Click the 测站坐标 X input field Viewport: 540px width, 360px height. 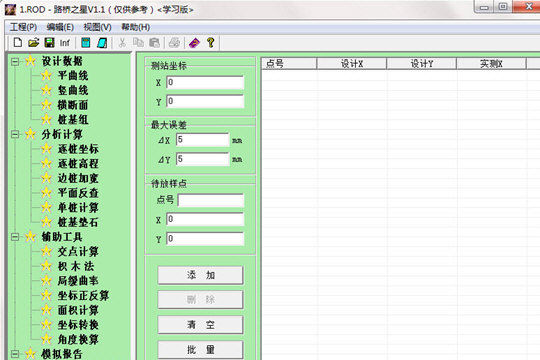point(205,83)
